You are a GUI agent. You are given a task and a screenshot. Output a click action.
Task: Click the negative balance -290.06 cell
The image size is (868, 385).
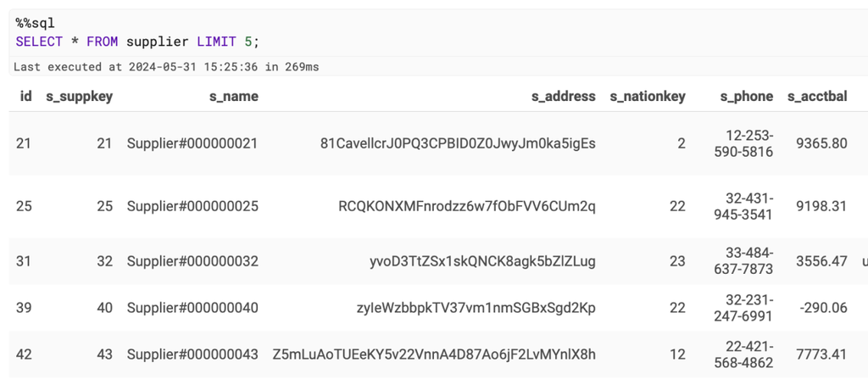823,308
